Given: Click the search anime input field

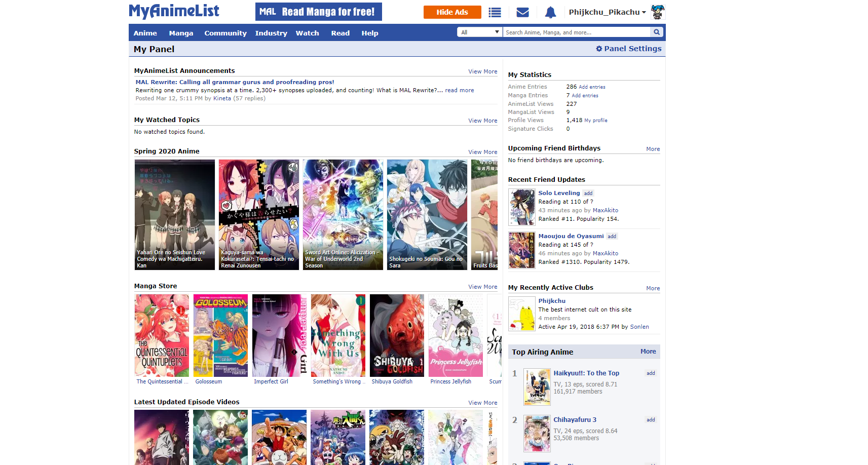Looking at the screenshot, I should (x=577, y=32).
